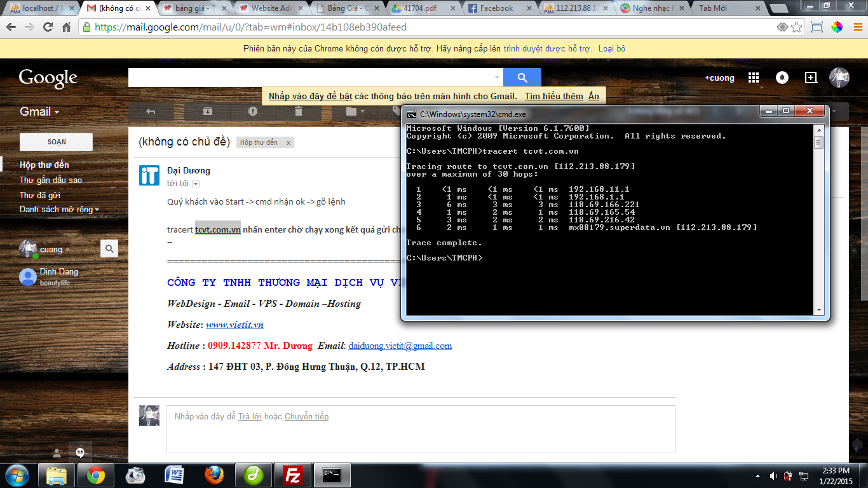Click the cmd window vertical scrollbar
Screen dimensions: 868x488
819,219
